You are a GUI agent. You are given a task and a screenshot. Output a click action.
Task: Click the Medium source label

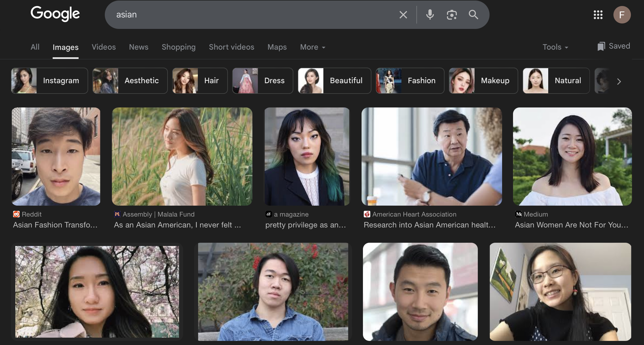coord(536,214)
